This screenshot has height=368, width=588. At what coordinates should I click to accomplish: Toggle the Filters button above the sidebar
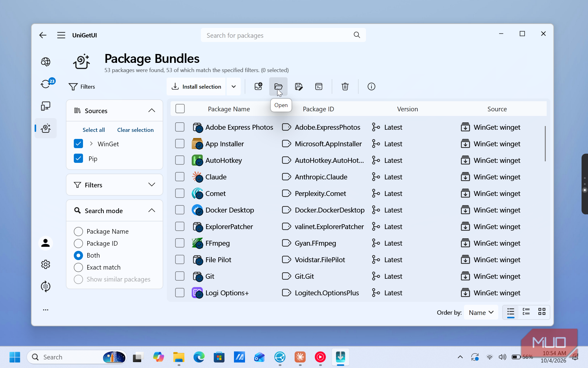[x=82, y=87]
